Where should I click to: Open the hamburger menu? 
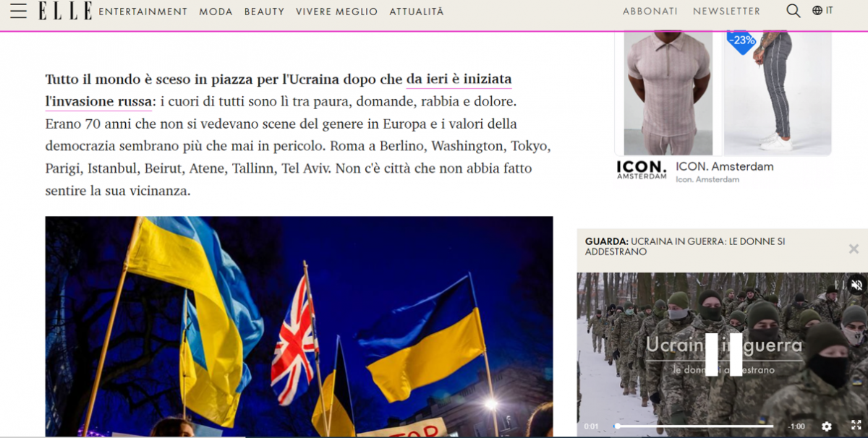coord(18,11)
